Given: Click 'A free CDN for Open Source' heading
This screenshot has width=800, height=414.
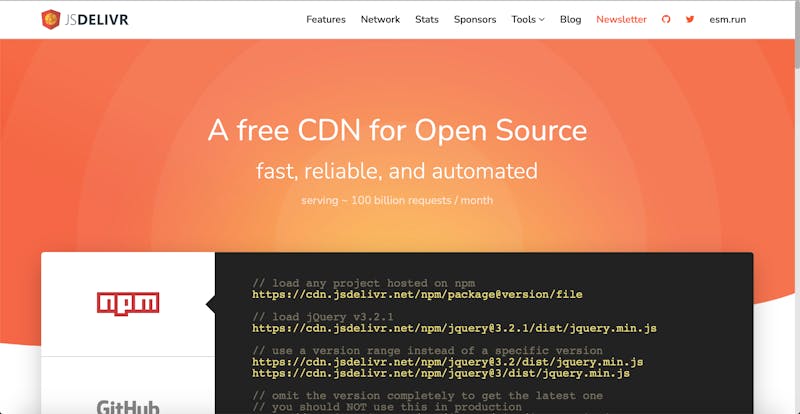Looking at the screenshot, I should (397, 131).
